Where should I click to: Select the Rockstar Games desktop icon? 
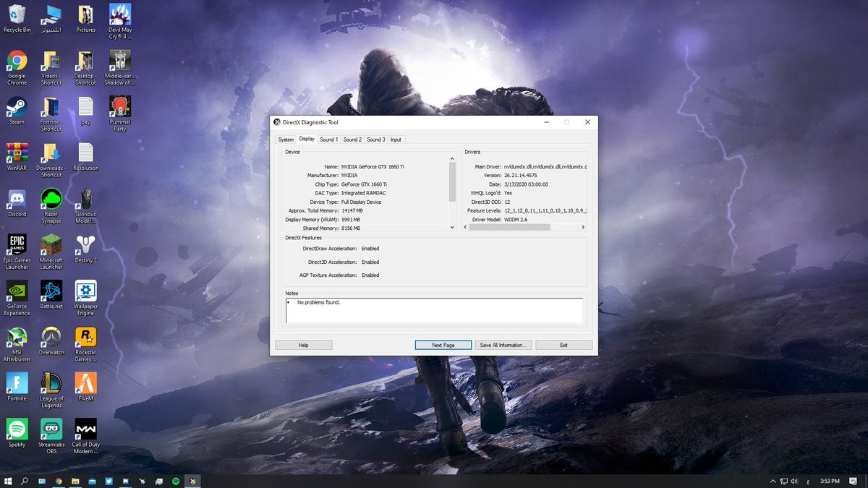click(x=85, y=344)
